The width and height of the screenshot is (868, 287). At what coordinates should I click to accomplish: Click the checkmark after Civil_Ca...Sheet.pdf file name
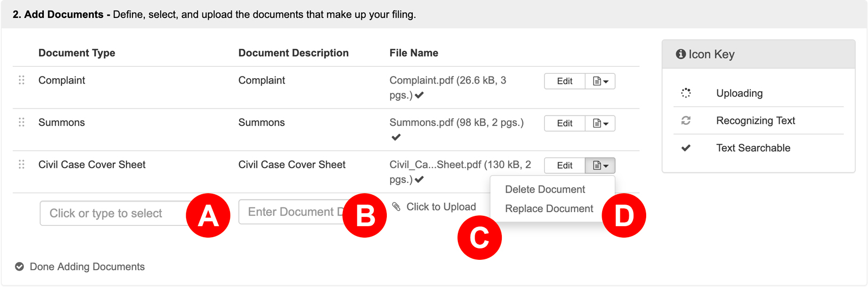pyautogui.click(x=419, y=180)
